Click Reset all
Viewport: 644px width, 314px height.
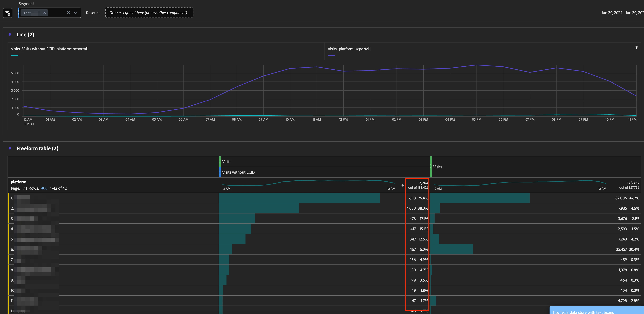pyautogui.click(x=93, y=13)
